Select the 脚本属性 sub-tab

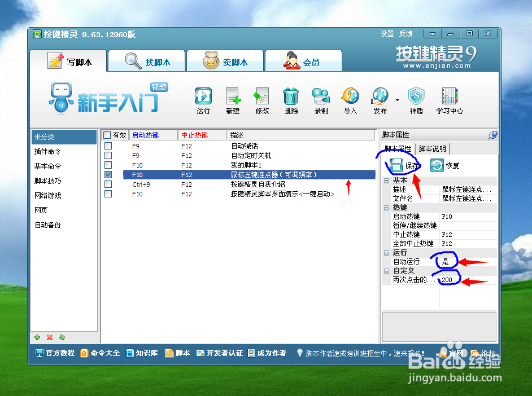398,149
